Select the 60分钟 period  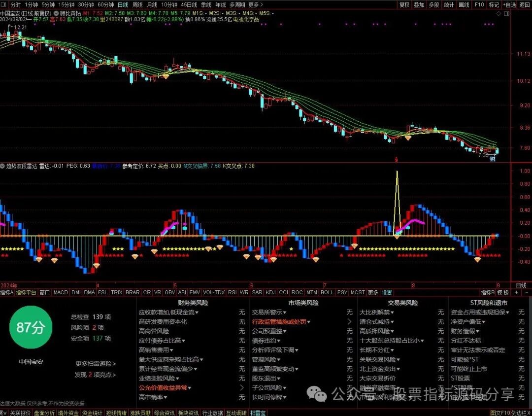106,5
